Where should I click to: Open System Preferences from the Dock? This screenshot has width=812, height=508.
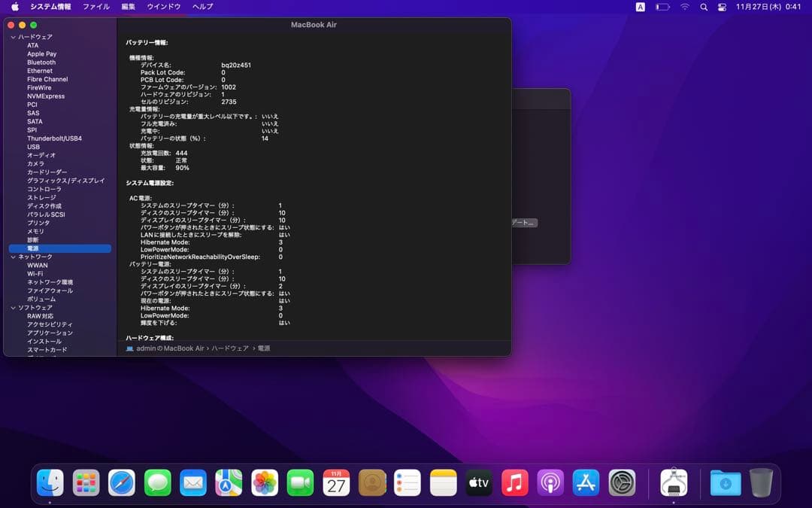pos(622,482)
